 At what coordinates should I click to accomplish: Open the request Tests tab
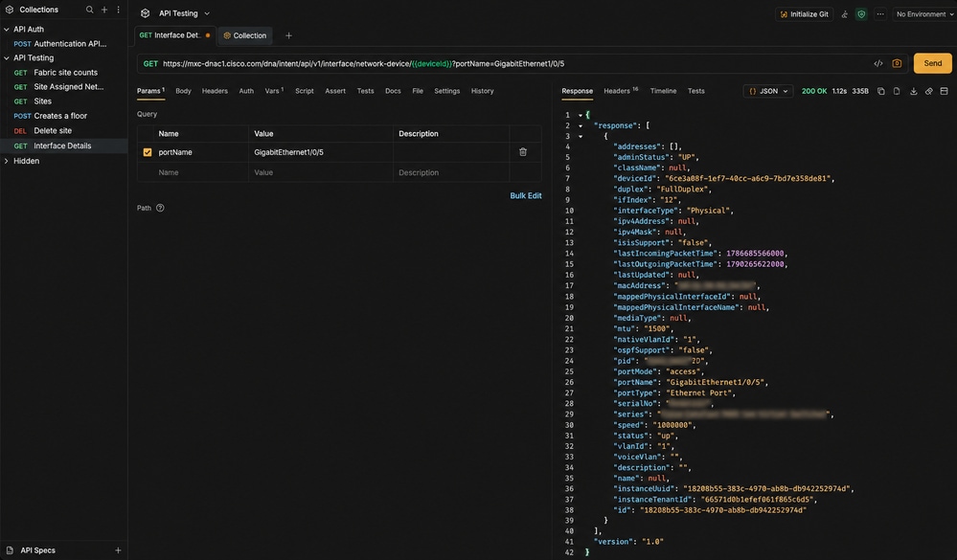click(365, 91)
